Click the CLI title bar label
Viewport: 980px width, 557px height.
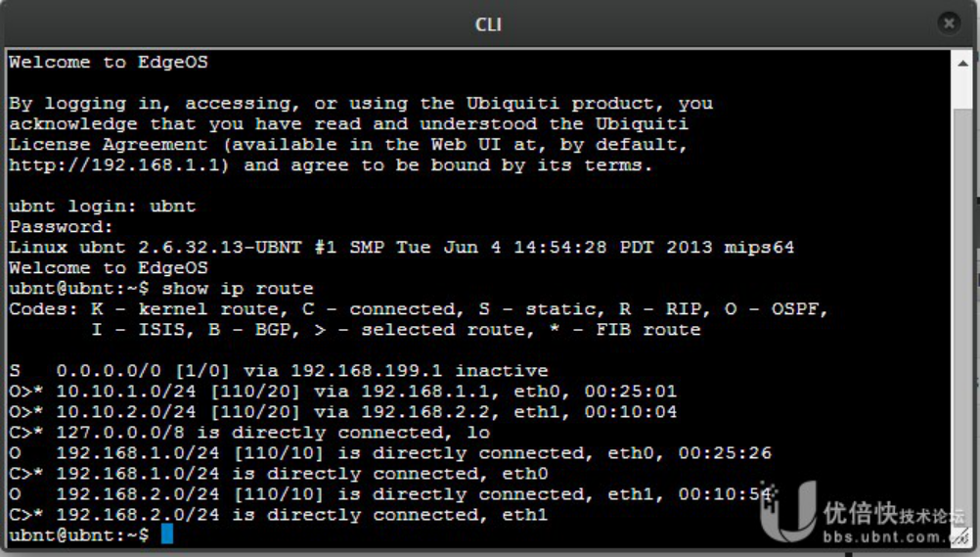click(x=488, y=24)
